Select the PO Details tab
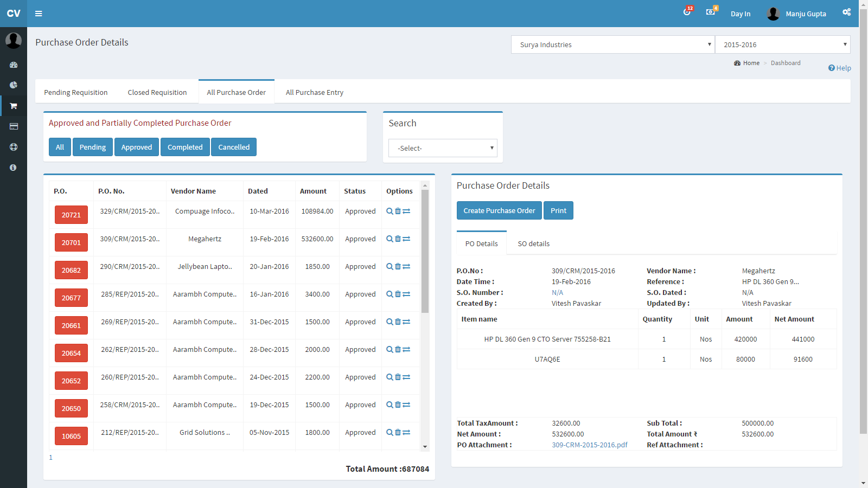This screenshot has width=868, height=488. click(x=482, y=243)
